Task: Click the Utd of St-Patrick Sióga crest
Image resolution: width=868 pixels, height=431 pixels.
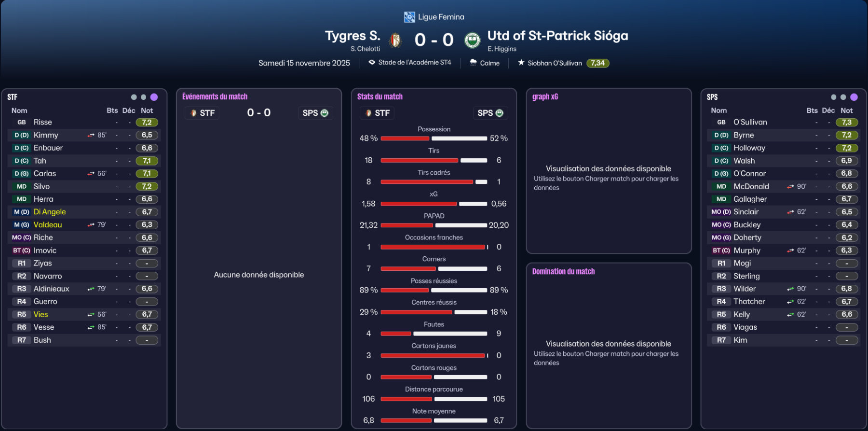Action: point(472,40)
